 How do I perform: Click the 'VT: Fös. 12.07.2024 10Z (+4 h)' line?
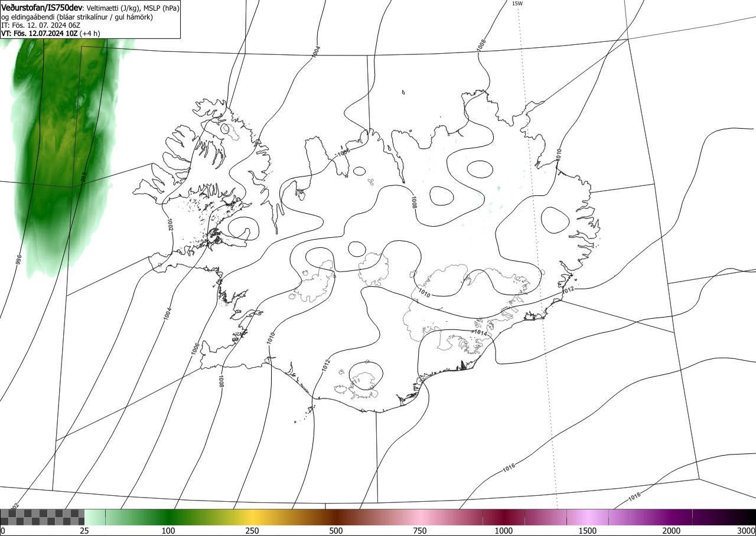50,34
